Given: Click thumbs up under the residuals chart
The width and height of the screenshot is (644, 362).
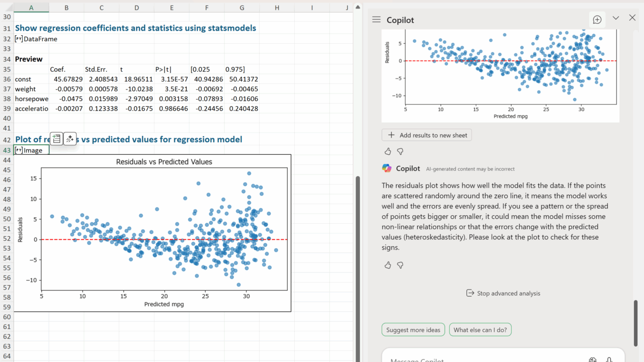Looking at the screenshot, I should tap(387, 151).
